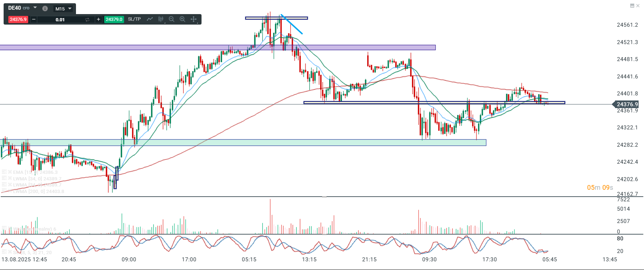
Task: Toggle SL/TP order settings
Action: click(x=134, y=19)
